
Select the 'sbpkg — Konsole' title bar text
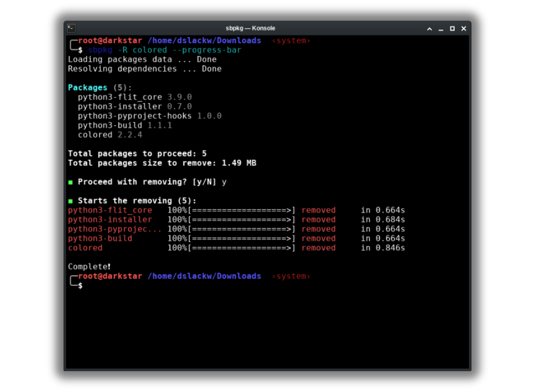[x=250, y=28]
